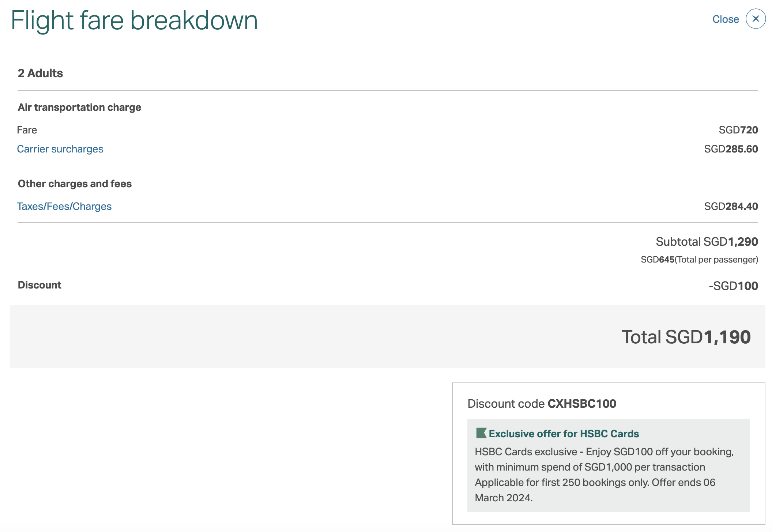Click the Other charges and fees heading
Viewport: 772px width, 532px height.
pyautogui.click(x=75, y=184)
